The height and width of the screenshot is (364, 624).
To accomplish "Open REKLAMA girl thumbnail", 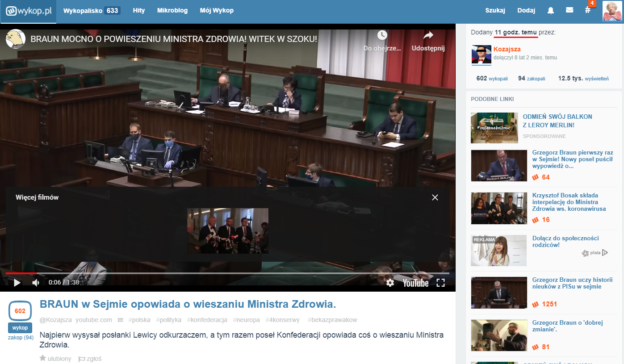I will [x=499, y=251].
